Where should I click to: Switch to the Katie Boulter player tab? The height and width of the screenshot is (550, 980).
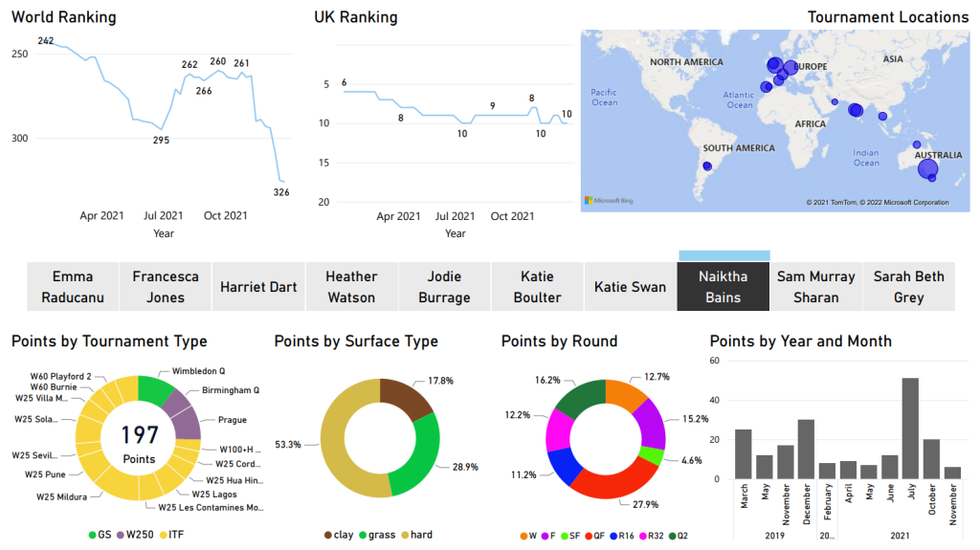537,287
